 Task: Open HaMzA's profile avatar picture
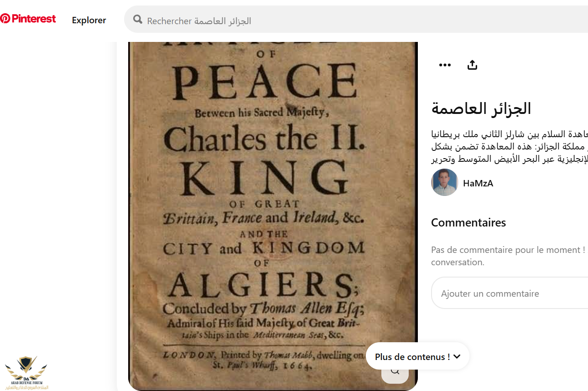click(x=444, y=183)
